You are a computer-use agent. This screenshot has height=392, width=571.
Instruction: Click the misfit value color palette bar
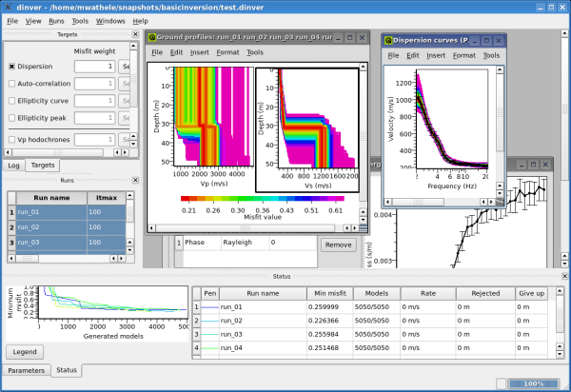click(263, 199)
